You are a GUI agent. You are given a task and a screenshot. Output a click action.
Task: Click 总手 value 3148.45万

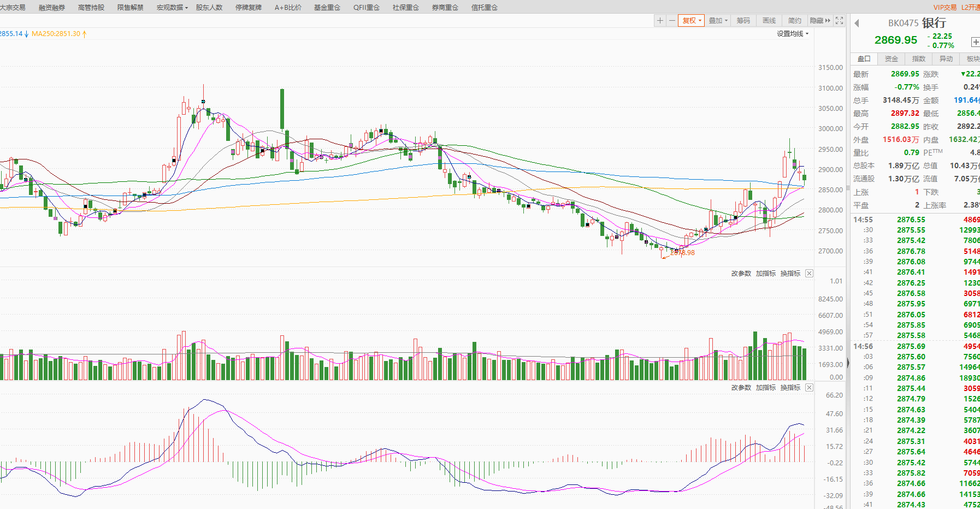click(x=901, y=100)
